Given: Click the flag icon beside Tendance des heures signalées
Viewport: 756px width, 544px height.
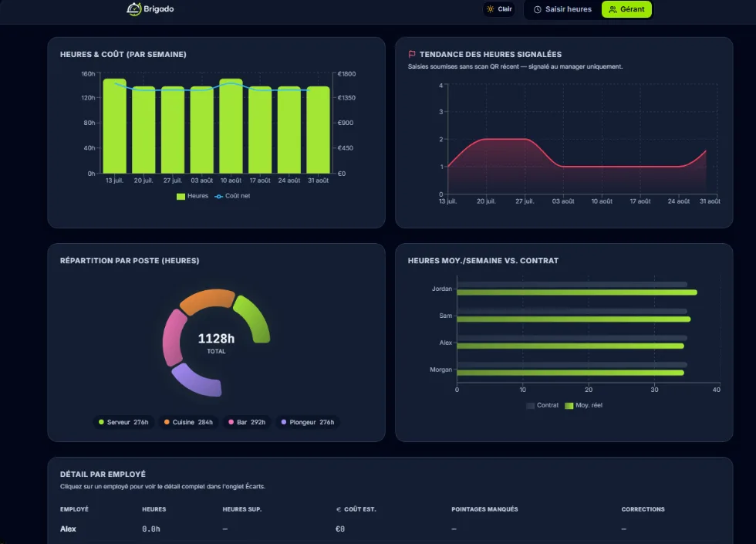Looking at the screenshot, I should tap(412, 55).
